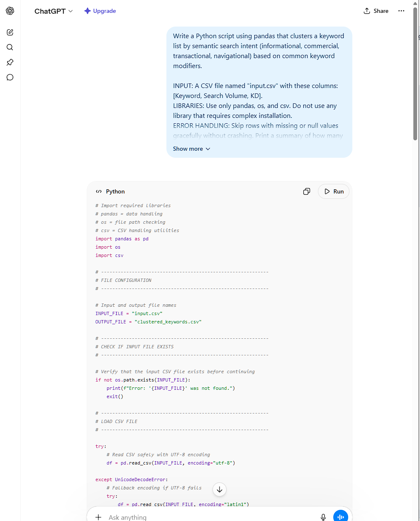
Task: Click the microphone dictation icon
Action: pyautogui.click(x=323, y=517)
